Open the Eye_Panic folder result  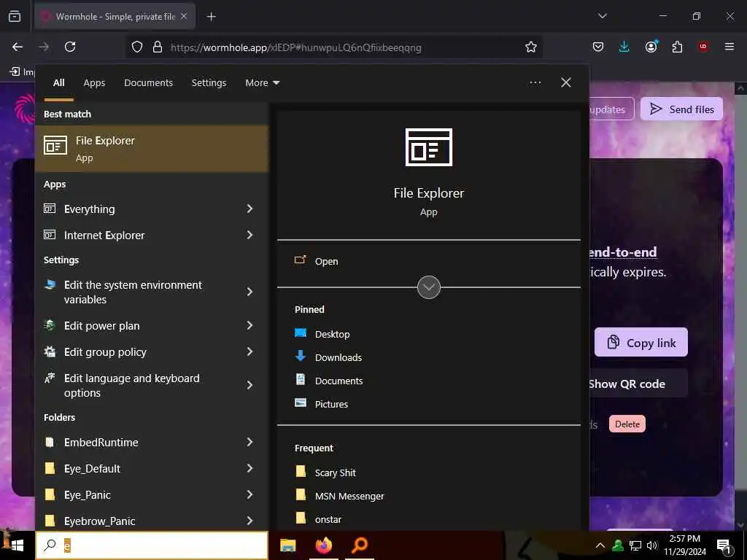(88, 495)
